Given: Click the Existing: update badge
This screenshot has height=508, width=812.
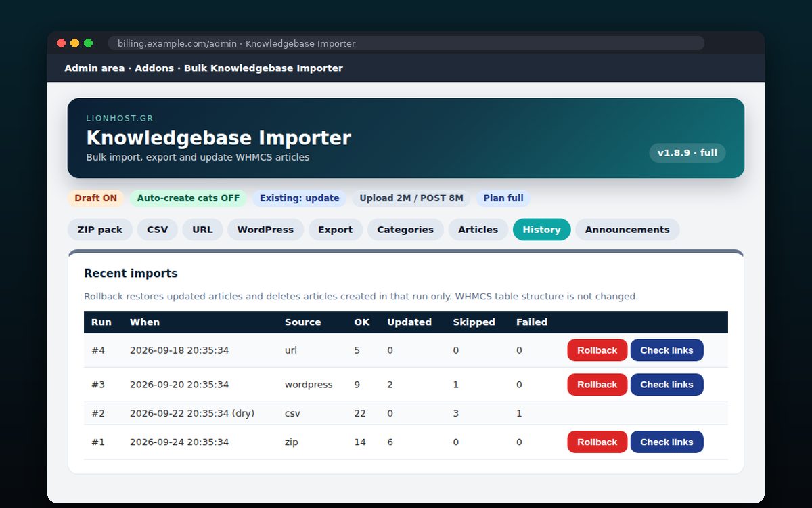Looking at the screenshot, I should [x=300, y=198].
